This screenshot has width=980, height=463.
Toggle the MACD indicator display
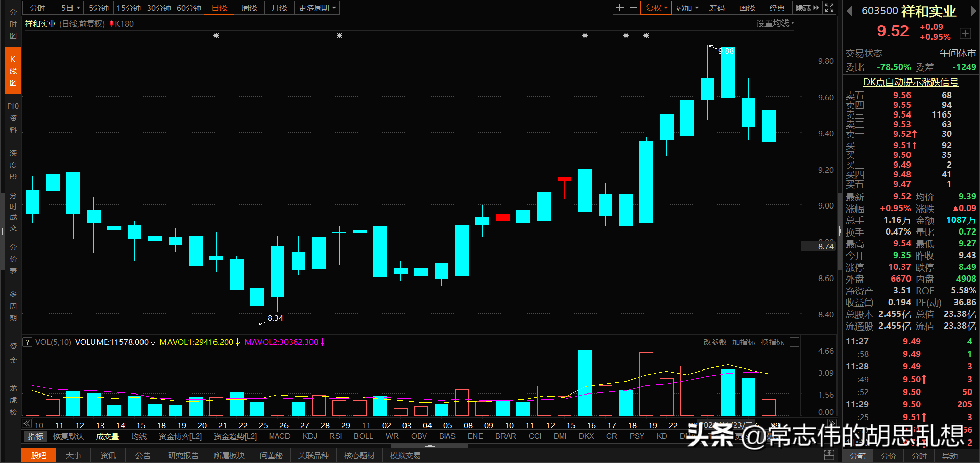tap(279, 436)
